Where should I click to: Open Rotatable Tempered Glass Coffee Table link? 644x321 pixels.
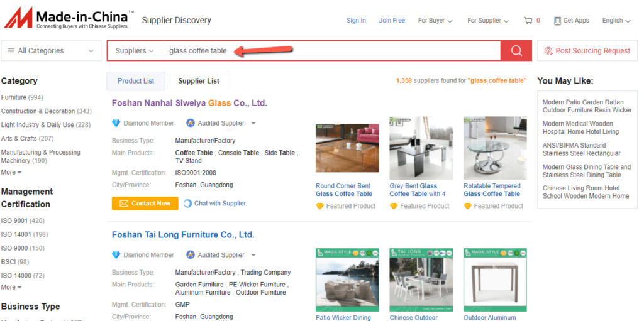coord(492,190)
